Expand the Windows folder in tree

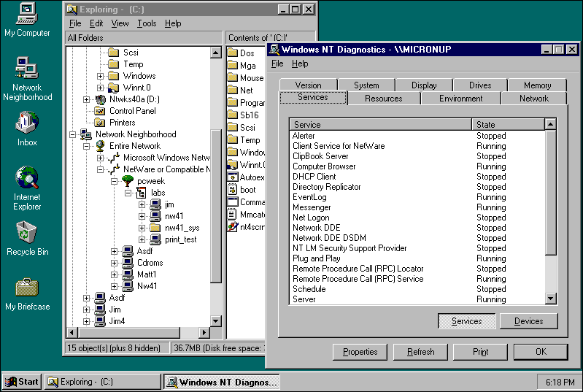tap(100, 76)
